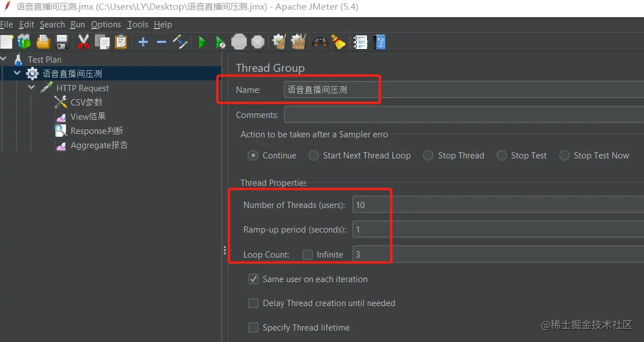
Task: Click the Clear results gear-broom icon
Action: [279, 42]
